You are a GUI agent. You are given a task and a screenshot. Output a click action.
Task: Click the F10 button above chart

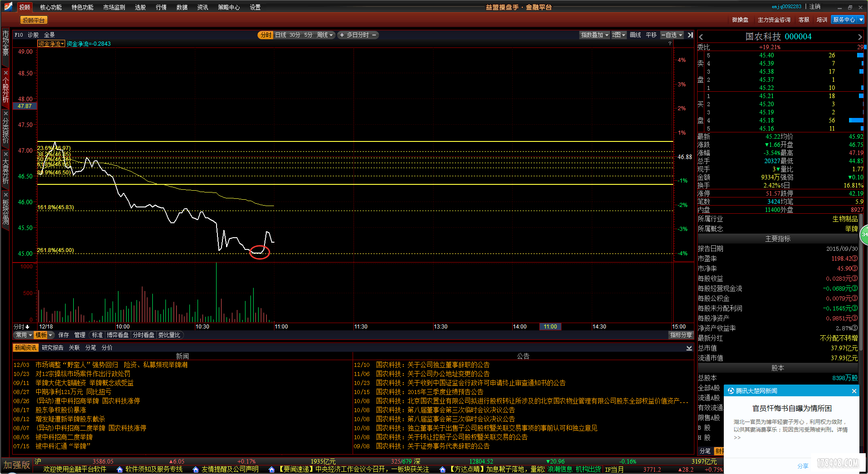(19, 35)
